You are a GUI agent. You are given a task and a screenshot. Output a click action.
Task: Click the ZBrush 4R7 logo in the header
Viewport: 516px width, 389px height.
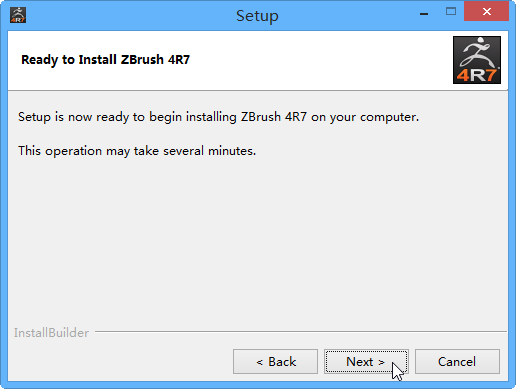pos(477,60)
